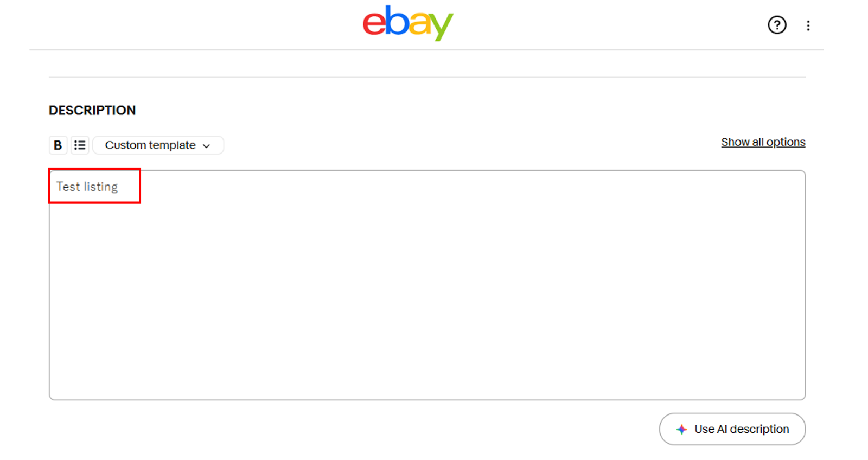Open the three-dot more options menu

point(808,25)
